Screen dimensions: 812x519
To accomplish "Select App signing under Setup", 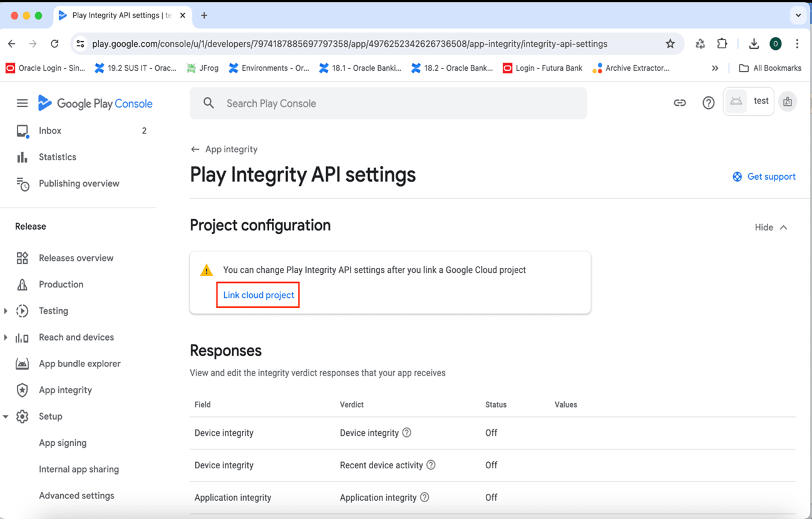I will click(63, 443).
